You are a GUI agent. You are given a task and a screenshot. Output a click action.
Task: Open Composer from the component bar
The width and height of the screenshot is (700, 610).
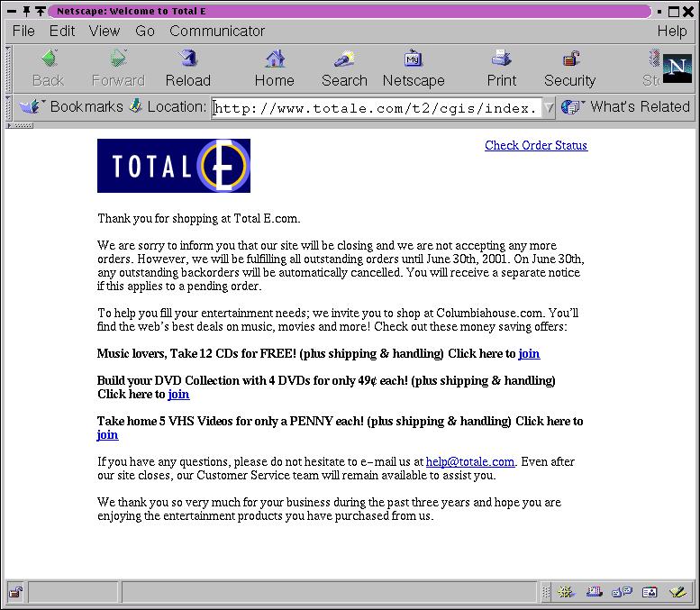point(677,592)
